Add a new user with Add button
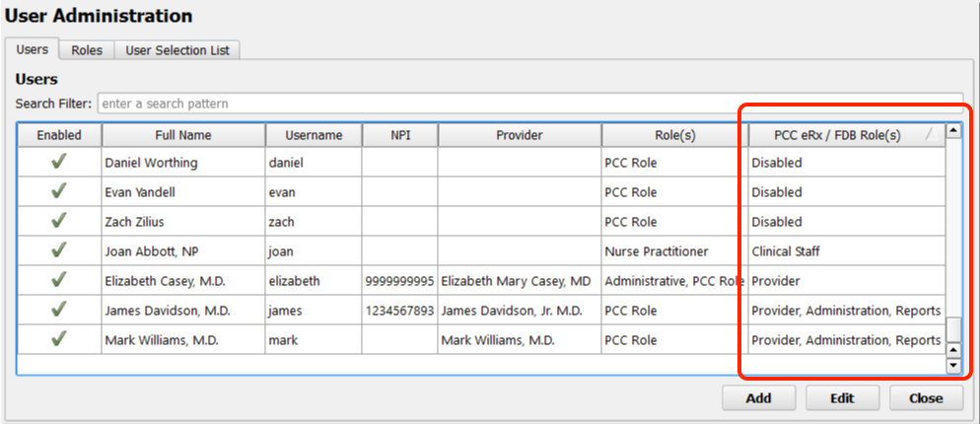 click(759, 398)
